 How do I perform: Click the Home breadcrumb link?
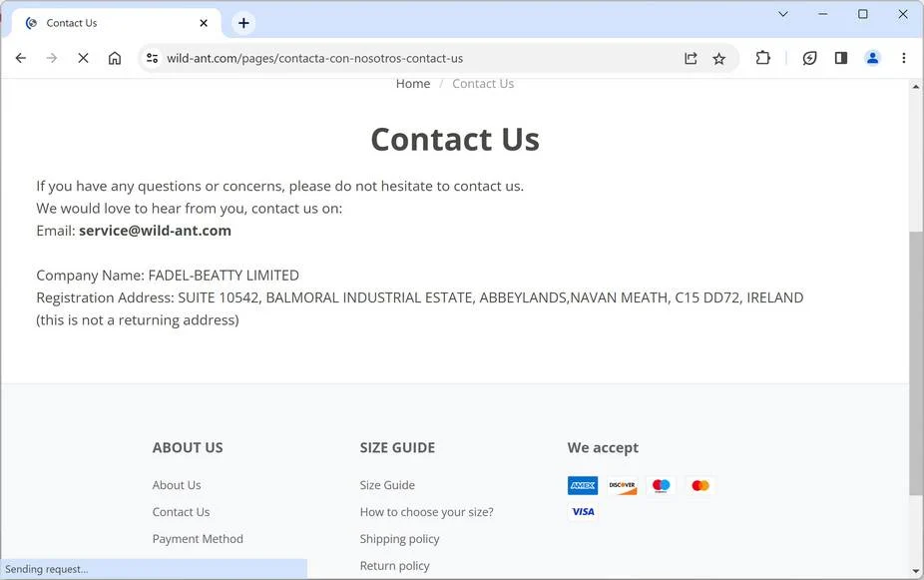(x=413, y=84)
